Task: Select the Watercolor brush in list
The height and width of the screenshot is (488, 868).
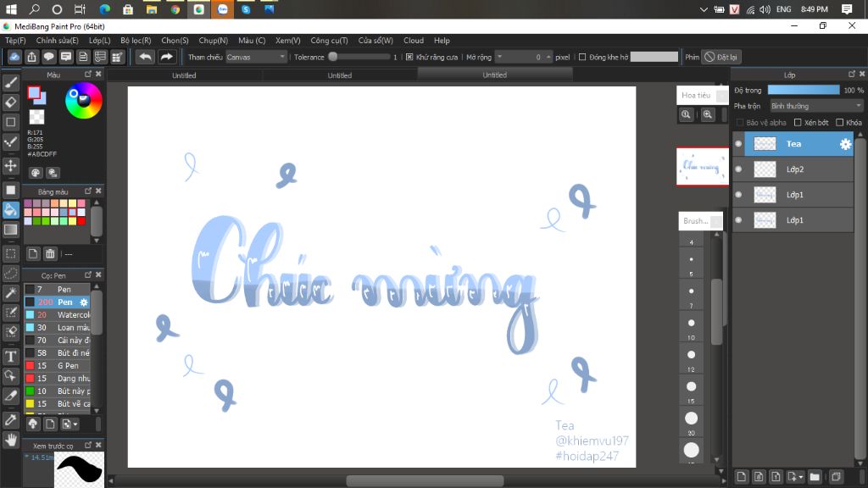Action: pyautogui.click(x=57, y=315)
